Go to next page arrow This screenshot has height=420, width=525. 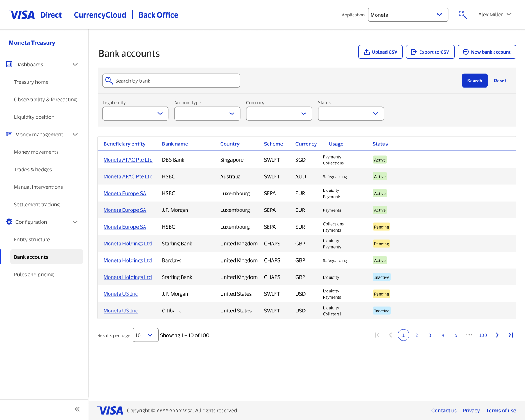(x=497, y=335)
